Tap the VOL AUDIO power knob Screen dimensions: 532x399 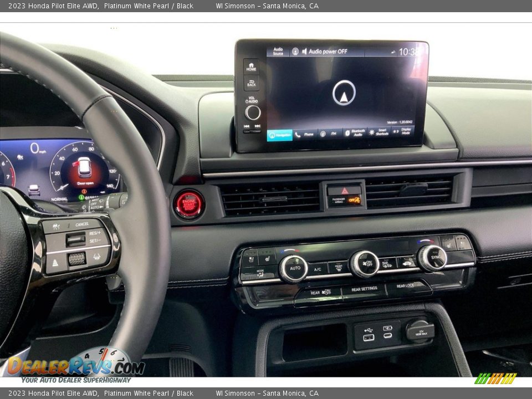click(253, 112)
